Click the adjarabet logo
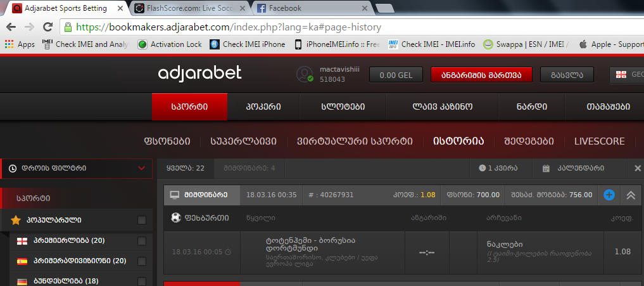This screenshot has width=644, height=286. tap(200, 73)
